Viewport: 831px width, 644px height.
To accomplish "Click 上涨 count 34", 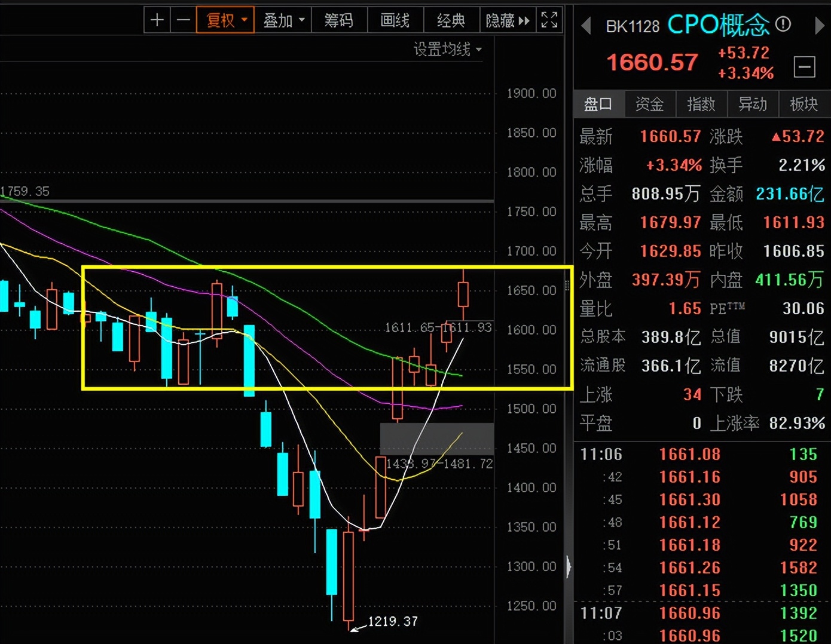I will point(692,394).
